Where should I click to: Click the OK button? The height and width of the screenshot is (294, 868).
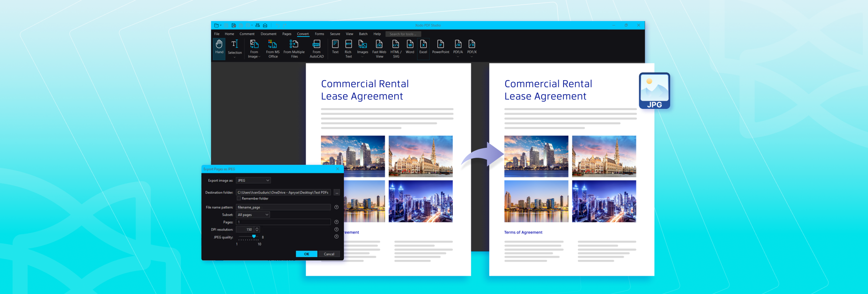point(306,254)
